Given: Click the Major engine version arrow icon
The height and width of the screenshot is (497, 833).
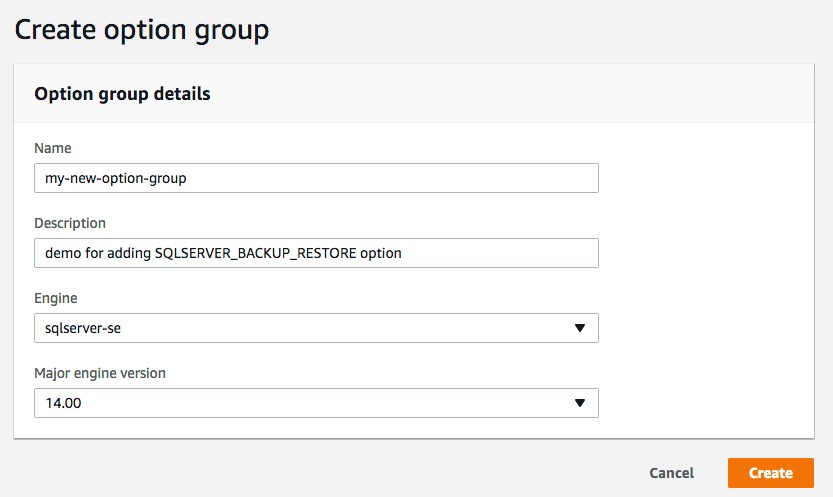Looking at the screenshot, I should tap(579, 403).
